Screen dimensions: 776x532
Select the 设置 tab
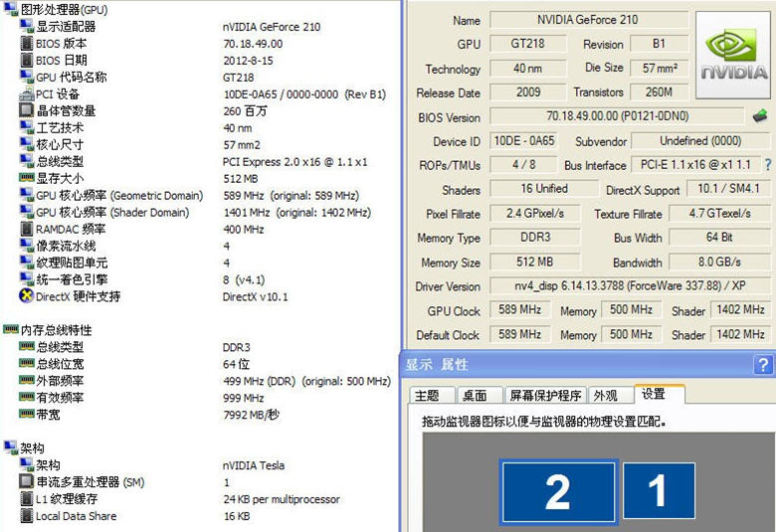(x=660, y=394)
